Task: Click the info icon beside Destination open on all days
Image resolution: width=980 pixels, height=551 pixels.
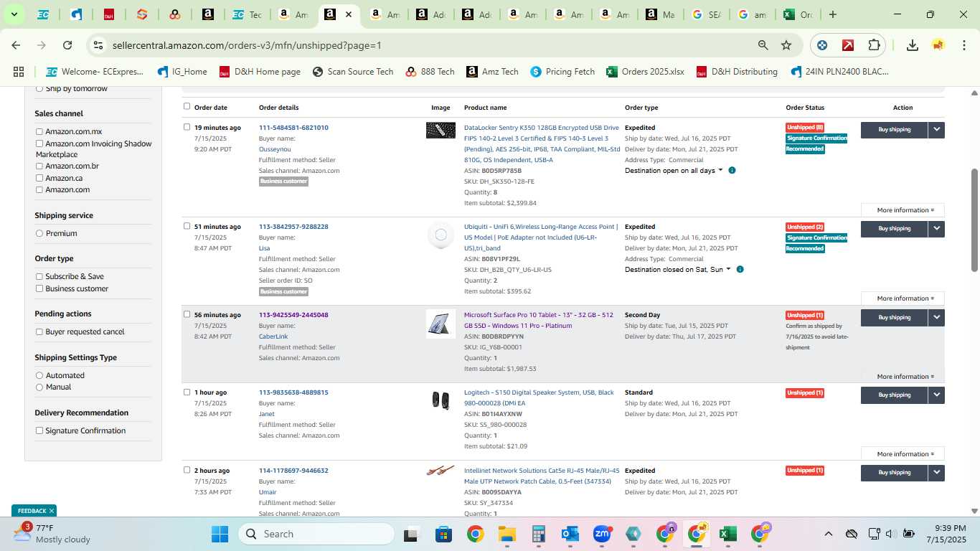Action: [x=732, y=171]
